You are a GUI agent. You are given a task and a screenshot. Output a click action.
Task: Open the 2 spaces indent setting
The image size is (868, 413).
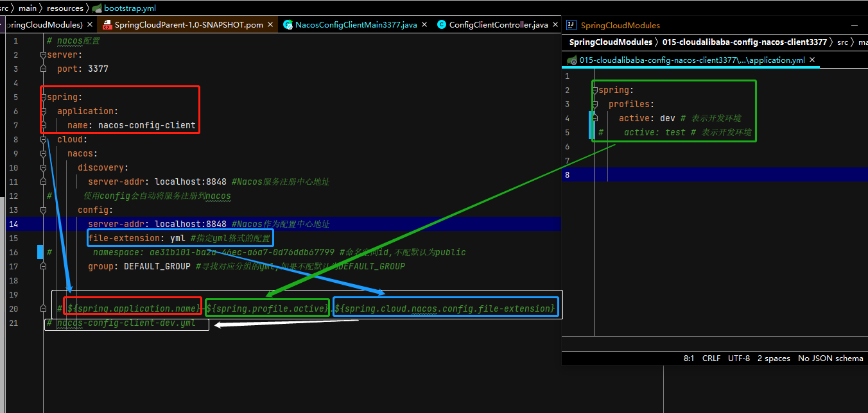774,358
